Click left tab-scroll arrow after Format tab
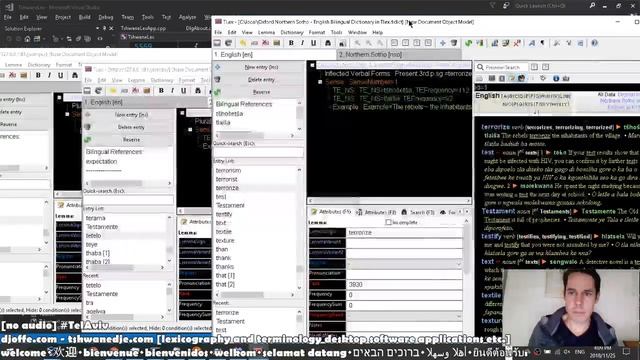This screenshot has height=360, width=640. [x=460, y=212]
